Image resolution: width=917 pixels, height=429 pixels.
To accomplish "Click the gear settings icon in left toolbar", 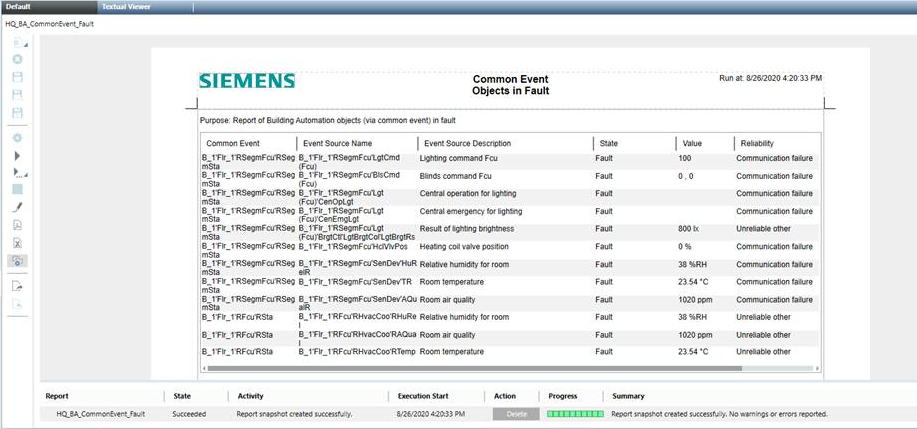I will (x=17, y=138).
